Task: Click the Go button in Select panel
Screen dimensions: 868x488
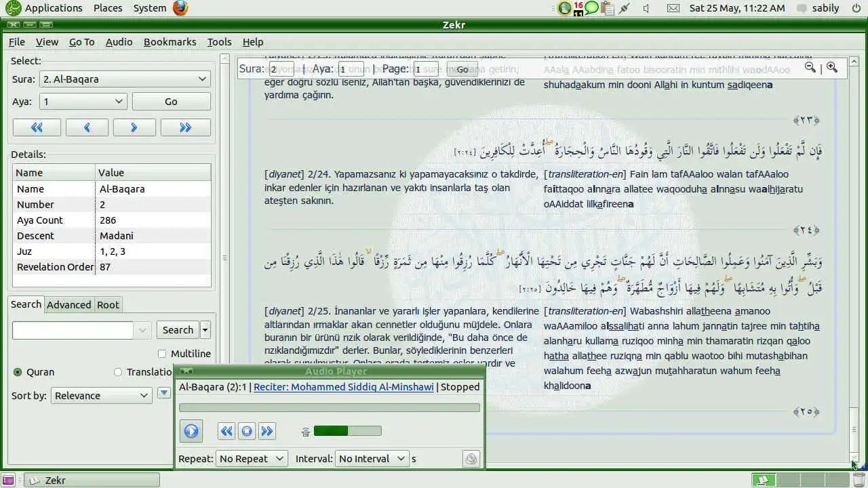Action: 171,102
